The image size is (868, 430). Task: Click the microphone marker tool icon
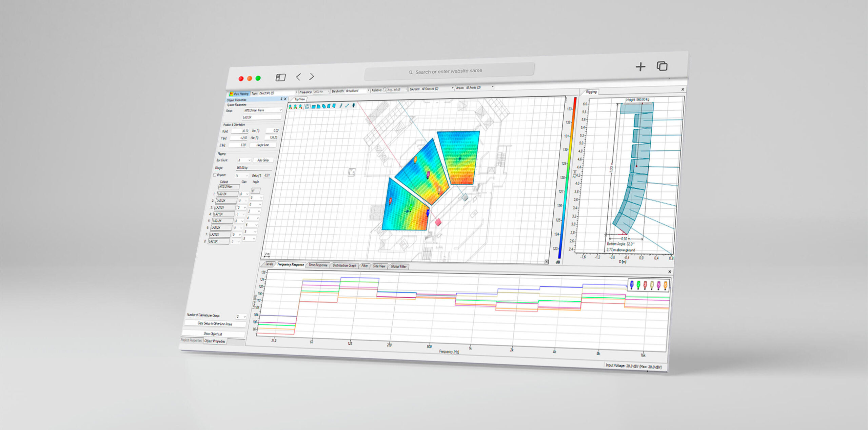pos(354,105)
